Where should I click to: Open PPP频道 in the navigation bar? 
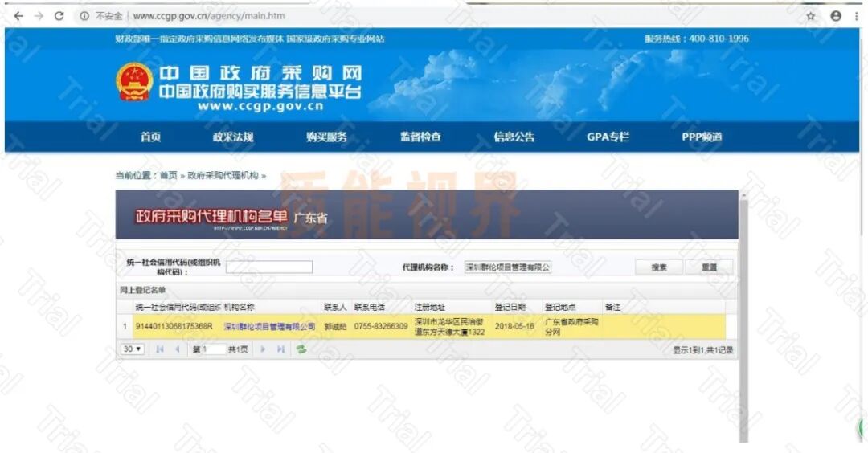coord(702,137)
